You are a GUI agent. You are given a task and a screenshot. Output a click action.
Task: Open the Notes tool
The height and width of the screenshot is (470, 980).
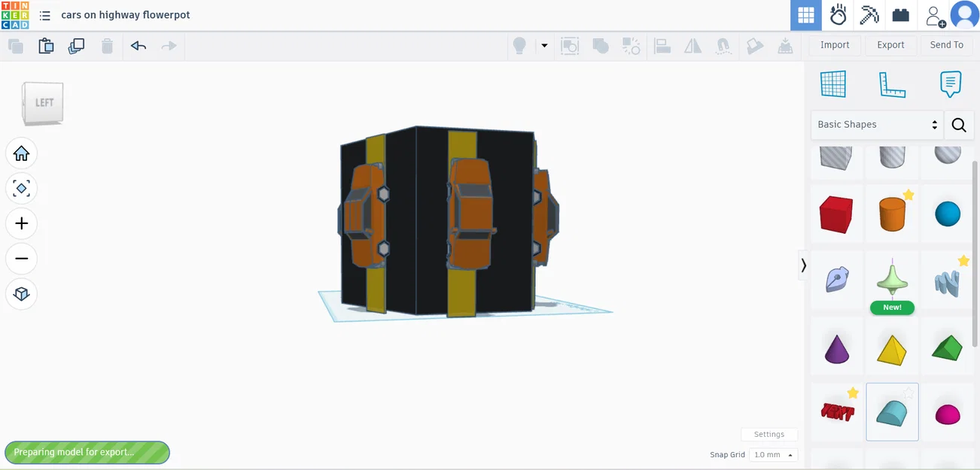point(950,83)
